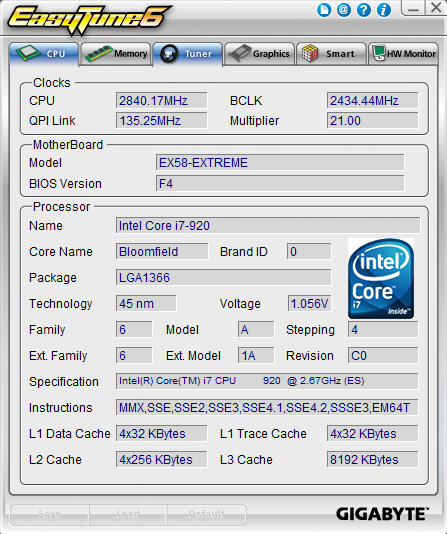Image resolution: width=447 pixels, height=534 pixels.
Task: Click the 'Instructions' label
Action: 61,408
